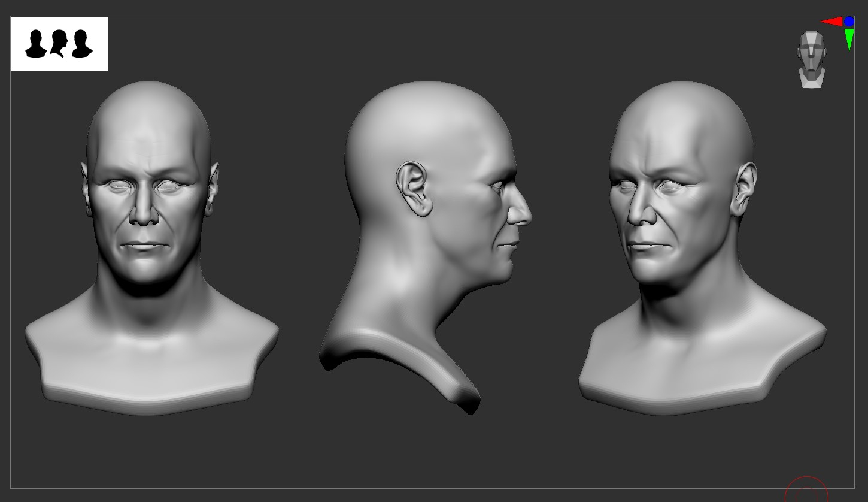This screenshot has height=502, width=868.
Task: Select the front-facing head sculpt
Action: (151, 248)
